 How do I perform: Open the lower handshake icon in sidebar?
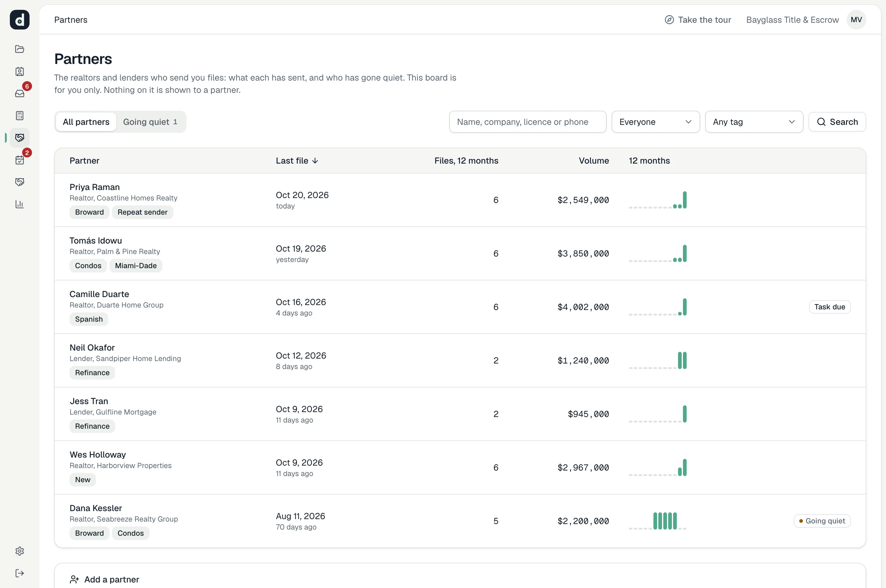tap(19, 182)
